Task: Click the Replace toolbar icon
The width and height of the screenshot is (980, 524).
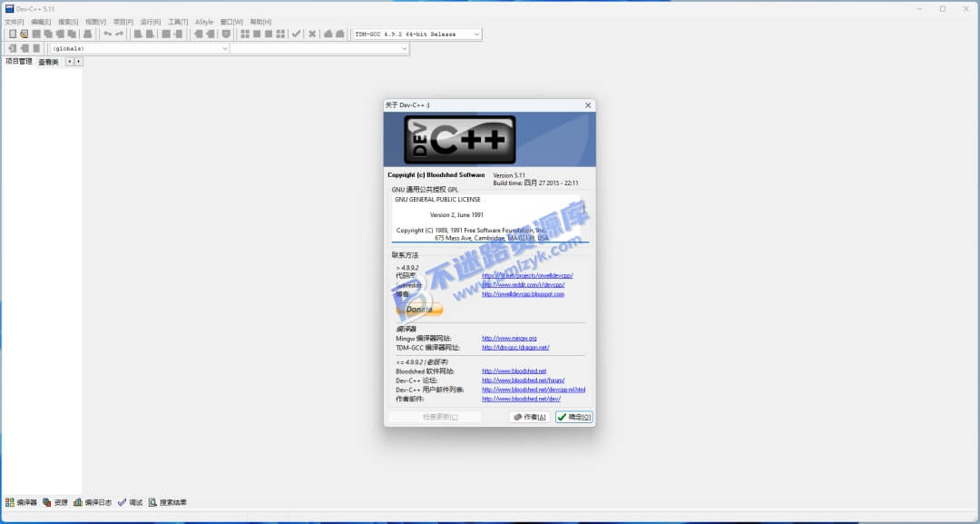Action: [x=150, y=34]
